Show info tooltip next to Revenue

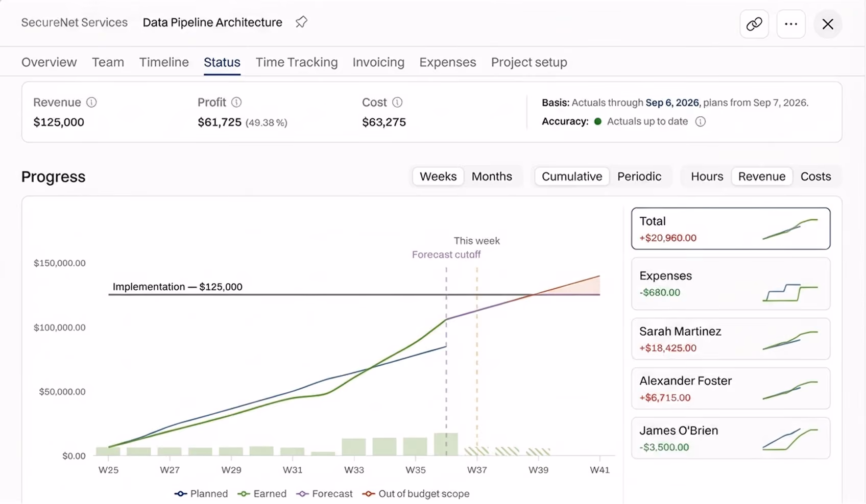(91, 102)
